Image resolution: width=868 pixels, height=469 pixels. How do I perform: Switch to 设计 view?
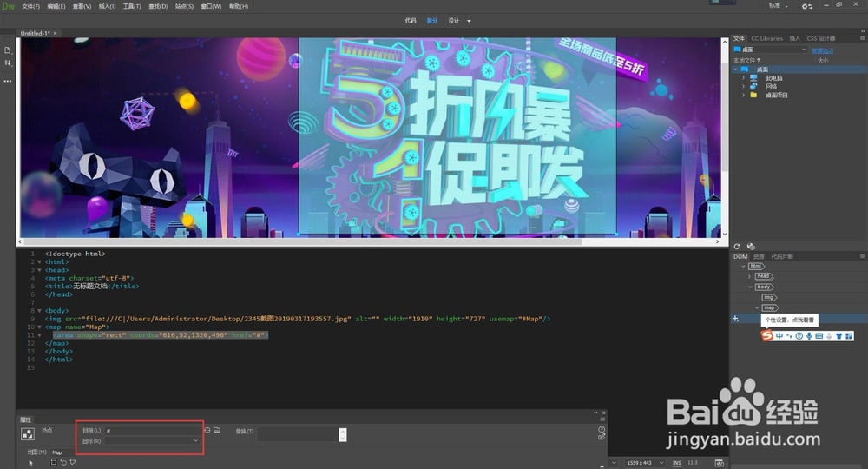454,21
